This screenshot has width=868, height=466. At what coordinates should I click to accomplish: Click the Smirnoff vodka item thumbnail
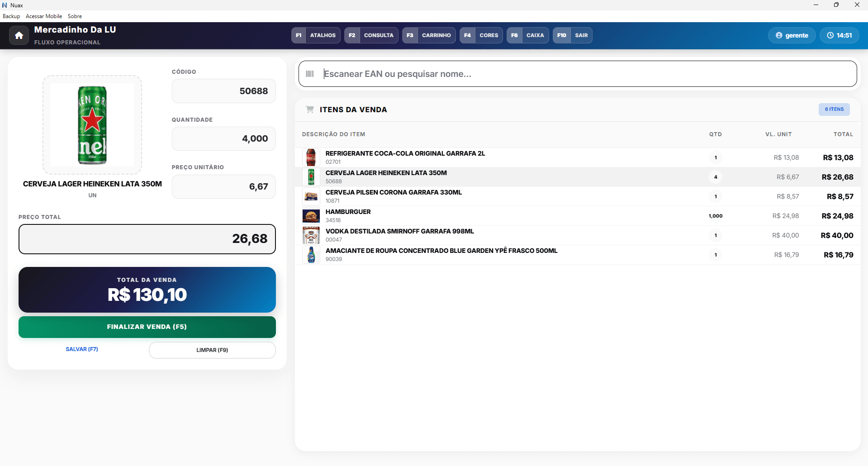[311, 235]
